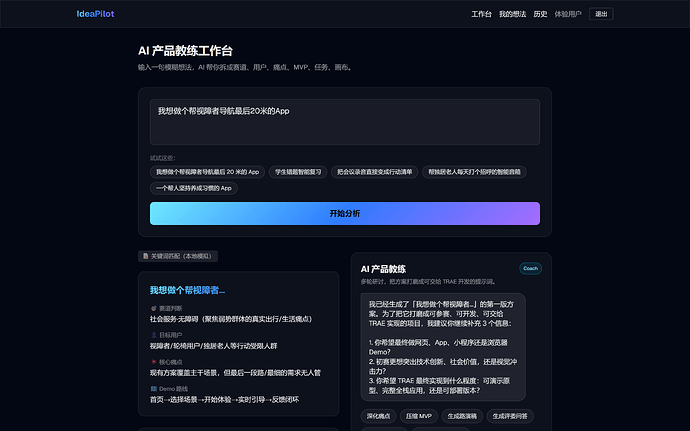Click the IdeaPilot logo

[x=95, y=14]
